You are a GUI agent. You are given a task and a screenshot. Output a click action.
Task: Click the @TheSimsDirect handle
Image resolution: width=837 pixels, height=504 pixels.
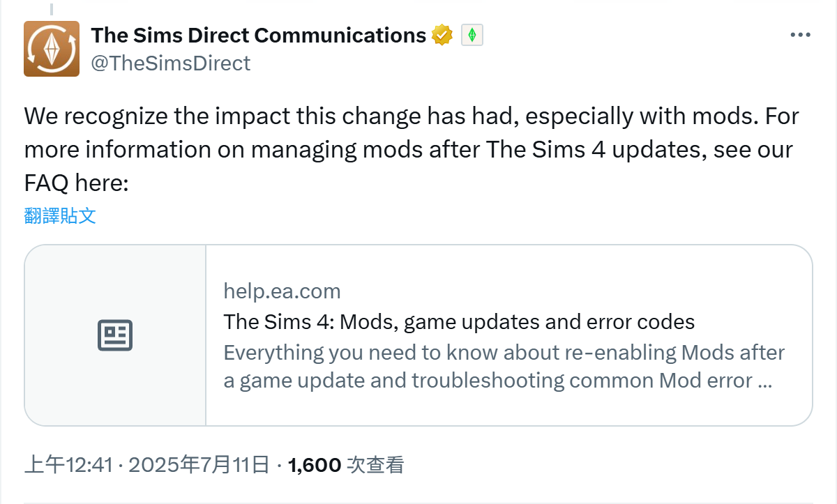coord(170,63)
